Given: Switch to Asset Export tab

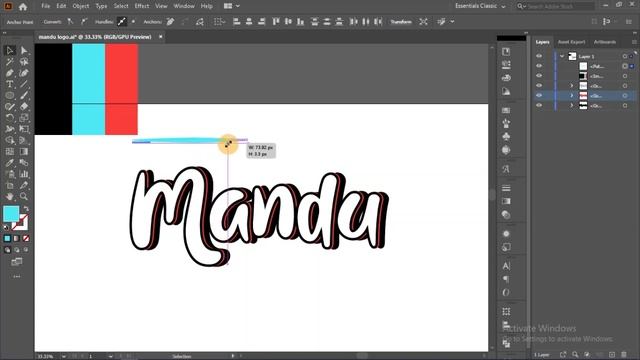Looking at the screenshot, I should point(571,42).
